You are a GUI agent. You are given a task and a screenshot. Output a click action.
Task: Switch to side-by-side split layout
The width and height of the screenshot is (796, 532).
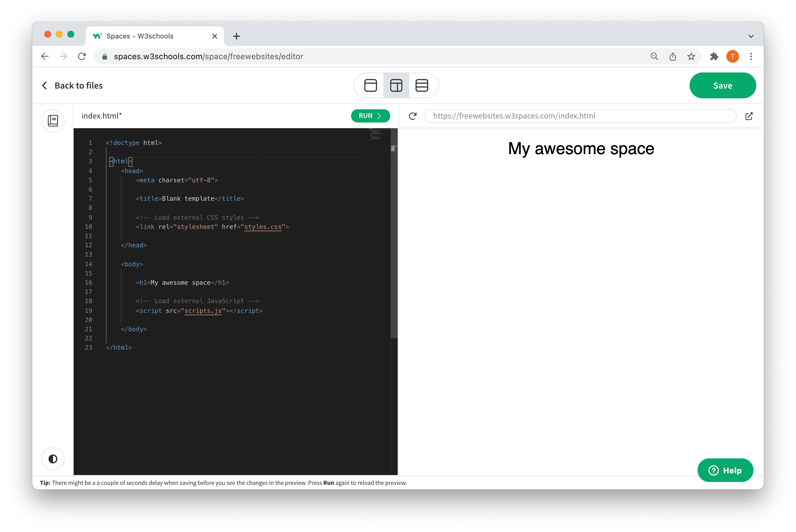(x=396, y=85)
